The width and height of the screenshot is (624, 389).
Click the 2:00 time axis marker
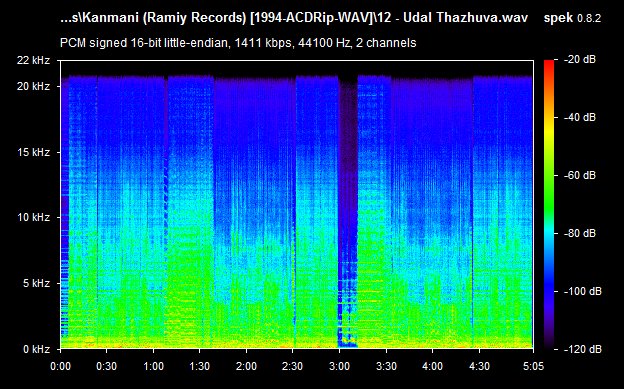[x=246, y=366]
